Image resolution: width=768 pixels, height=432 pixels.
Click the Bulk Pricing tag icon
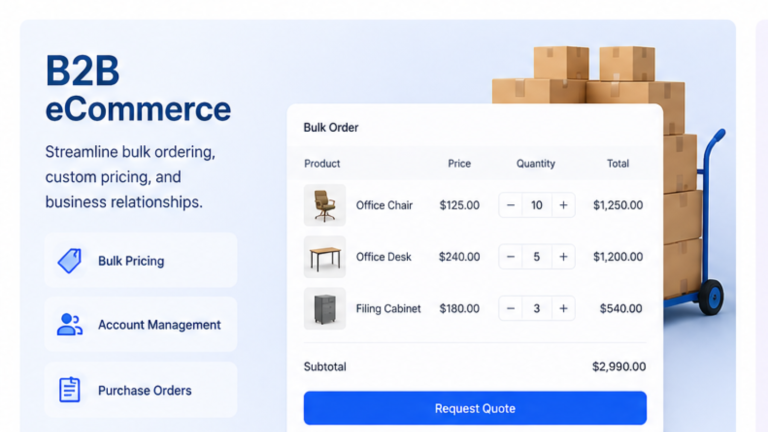[x=70, y=261]
